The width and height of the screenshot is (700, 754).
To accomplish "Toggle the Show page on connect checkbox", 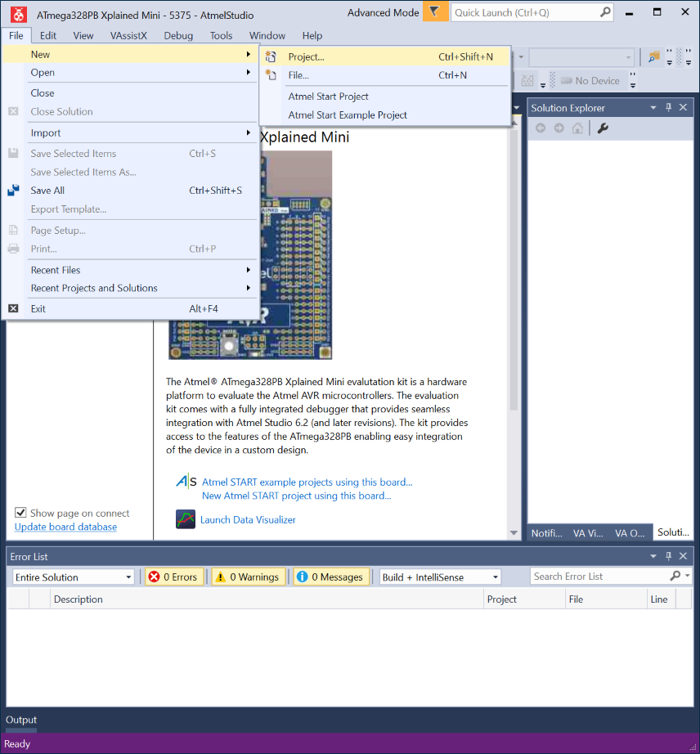I will pyautogui.click(x=21, y=513).
